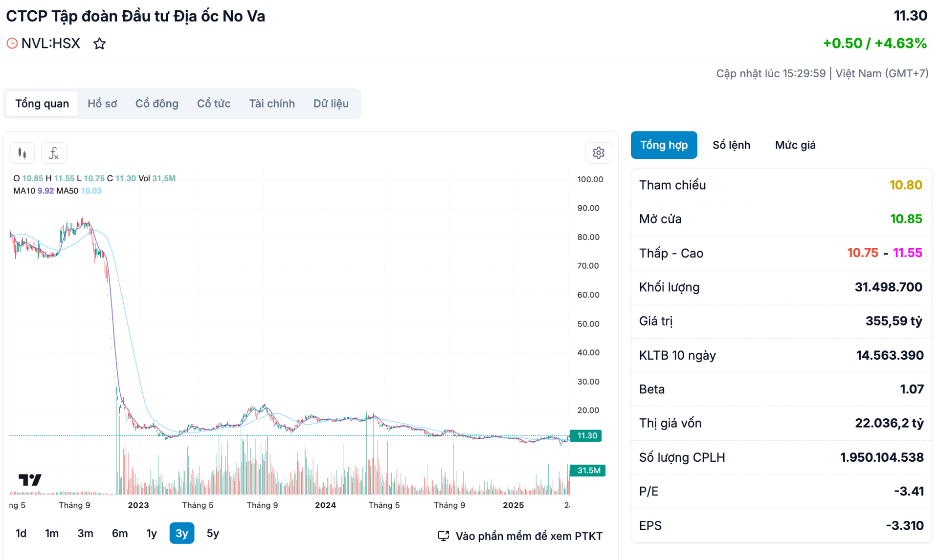939x560 pixels.
Task: Open the Tài chính tab
Action: (x=271, y=104)
